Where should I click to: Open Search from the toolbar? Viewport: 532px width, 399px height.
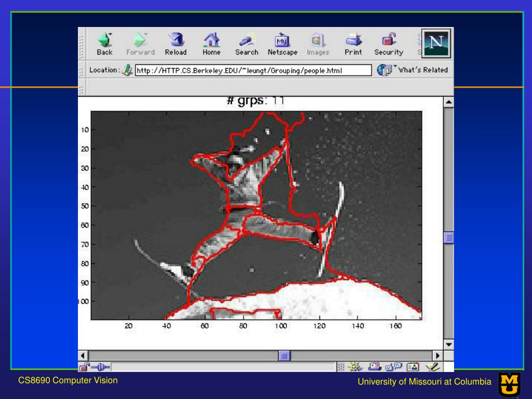[x=246, y=44]
